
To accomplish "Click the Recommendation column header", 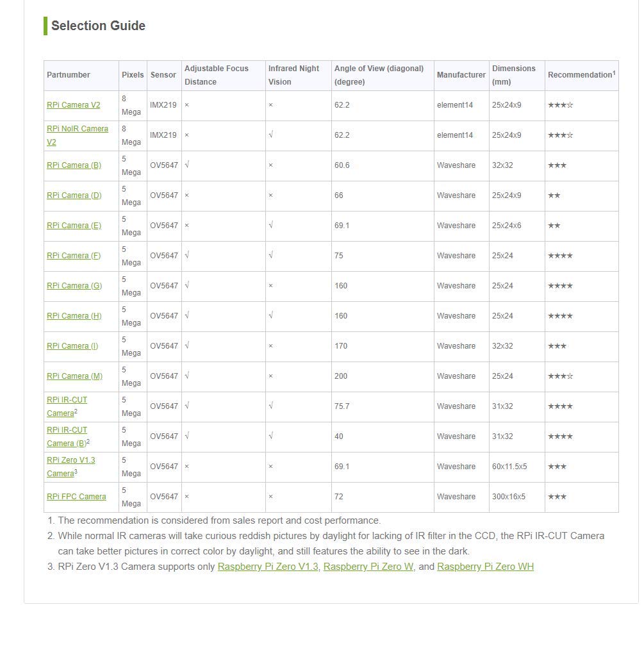I will 580,75.
